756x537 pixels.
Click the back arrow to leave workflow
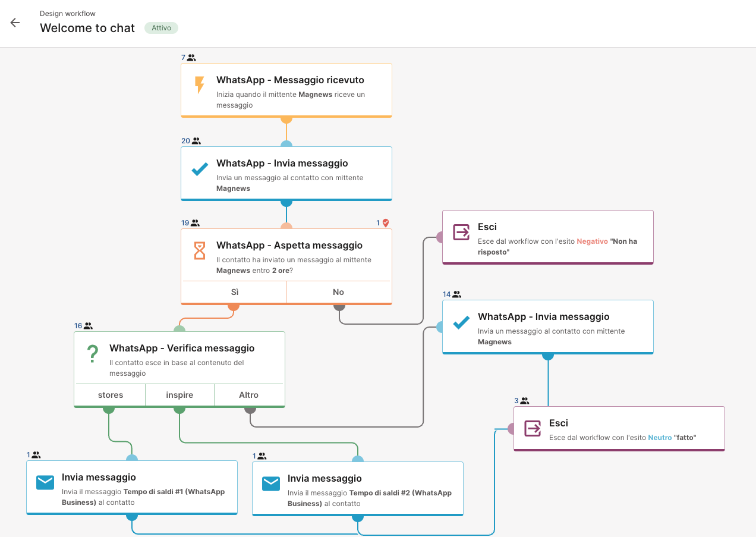click(x=15, y=23)
